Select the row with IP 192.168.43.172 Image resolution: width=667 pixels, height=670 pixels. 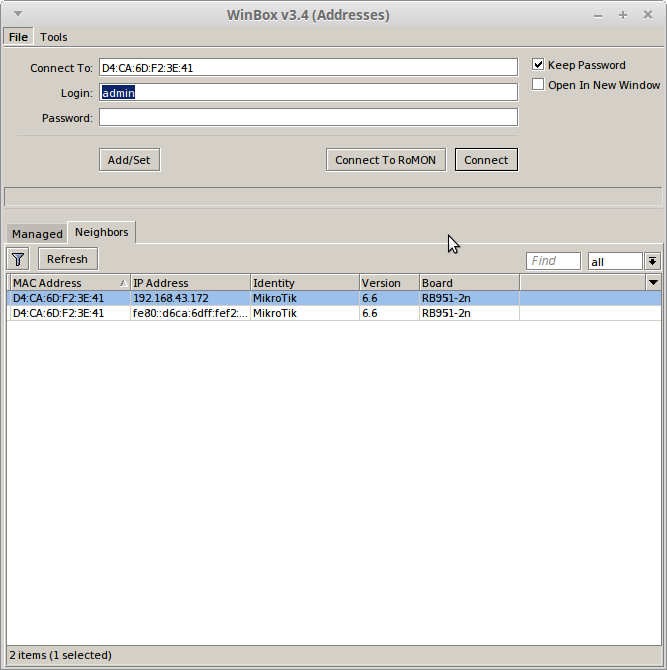(334, 298)
